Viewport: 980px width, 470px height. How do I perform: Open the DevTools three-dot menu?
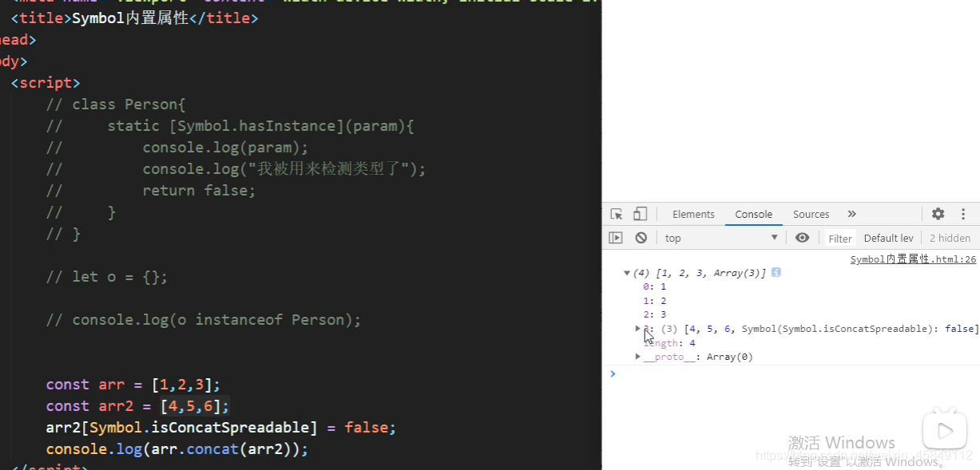(963, 214)
